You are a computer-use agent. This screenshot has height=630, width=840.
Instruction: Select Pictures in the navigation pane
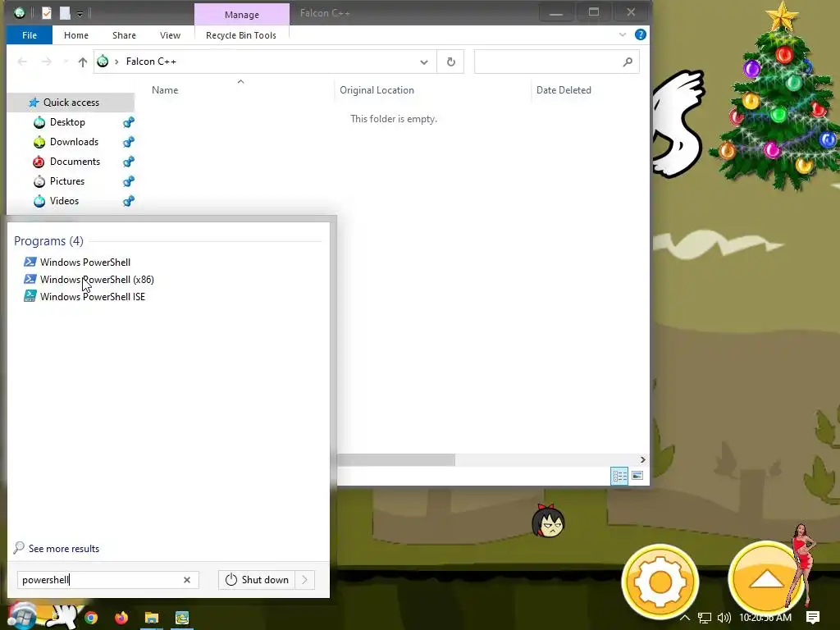point(67,181)
